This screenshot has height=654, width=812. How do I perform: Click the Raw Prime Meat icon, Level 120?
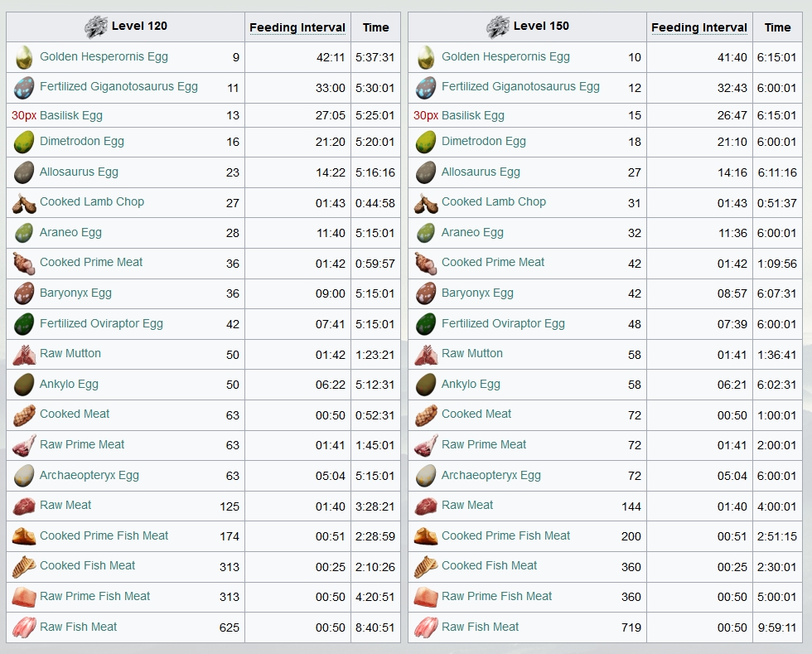coord(24,446)
